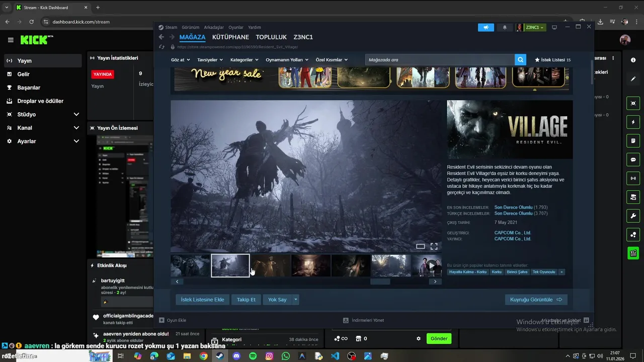Expand Kanal section in Kick sidebar
The image size is (644, 362).
(76, 128)
